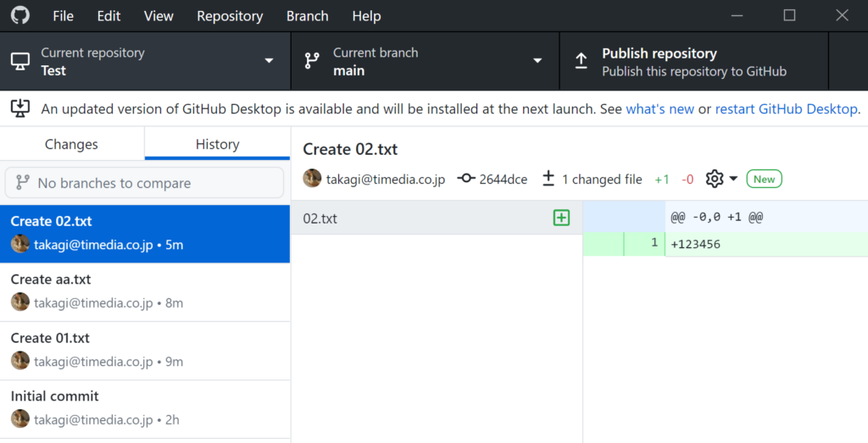Open diff settings gear icon

[x=715, y=179]
